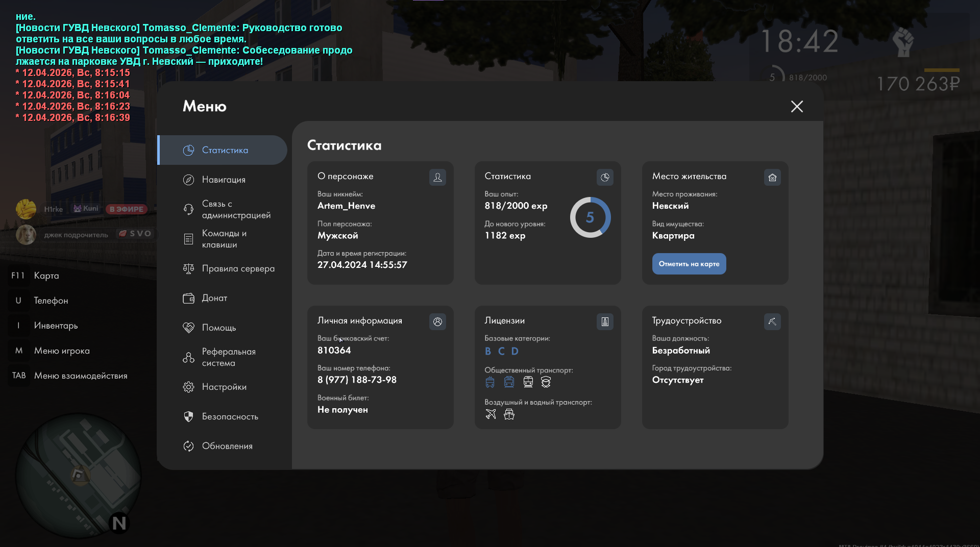The image size is (980, 547).
Task: Open Связь с администрацией section
Action: point(236,209)
